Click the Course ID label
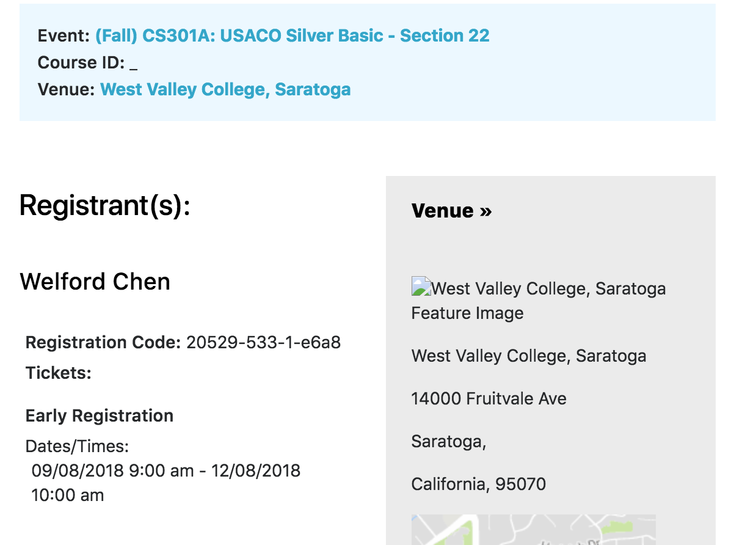756x545 pixels. pyautogui.click(x=81, y=62)
